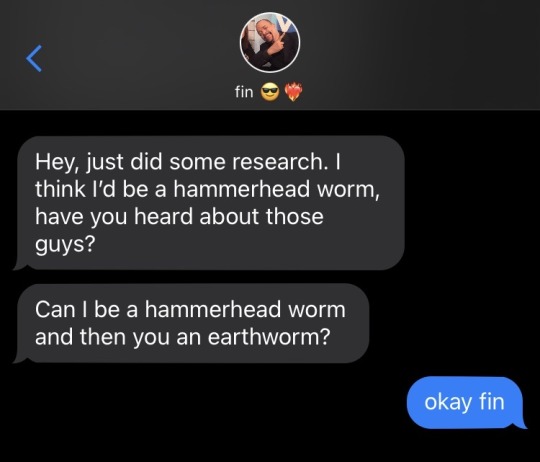Click the sunglasses face emoji
The width and height of the screenshot is (540, 462).
click(x=269, y=92)
